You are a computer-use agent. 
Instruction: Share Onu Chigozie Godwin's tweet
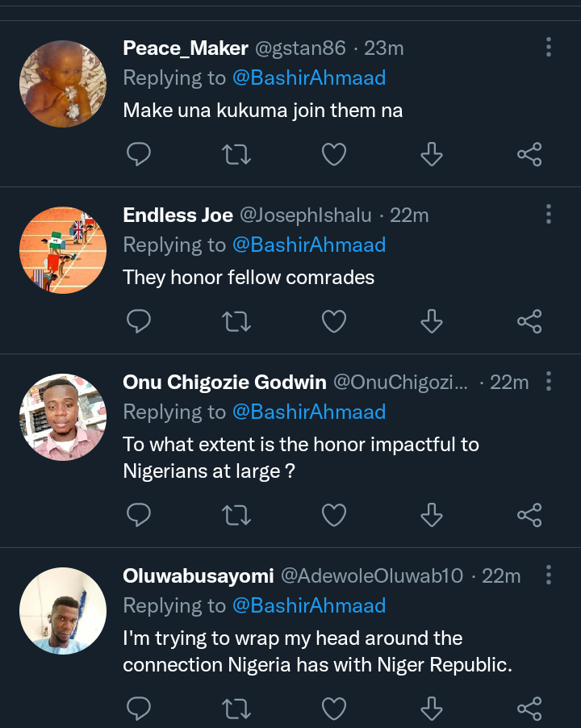529,515
